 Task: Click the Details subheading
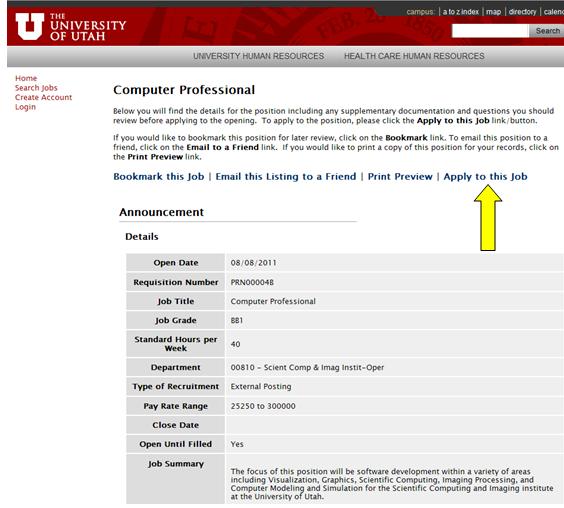coord(142,237)
